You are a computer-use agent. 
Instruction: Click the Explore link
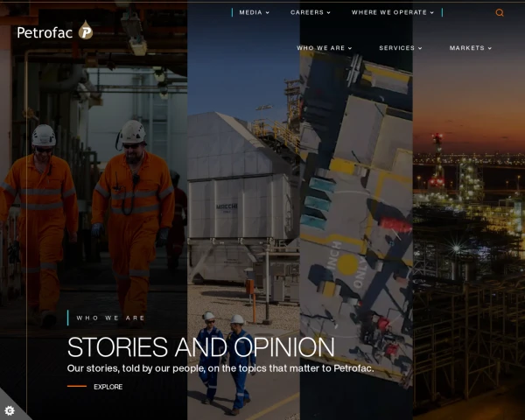108,387
